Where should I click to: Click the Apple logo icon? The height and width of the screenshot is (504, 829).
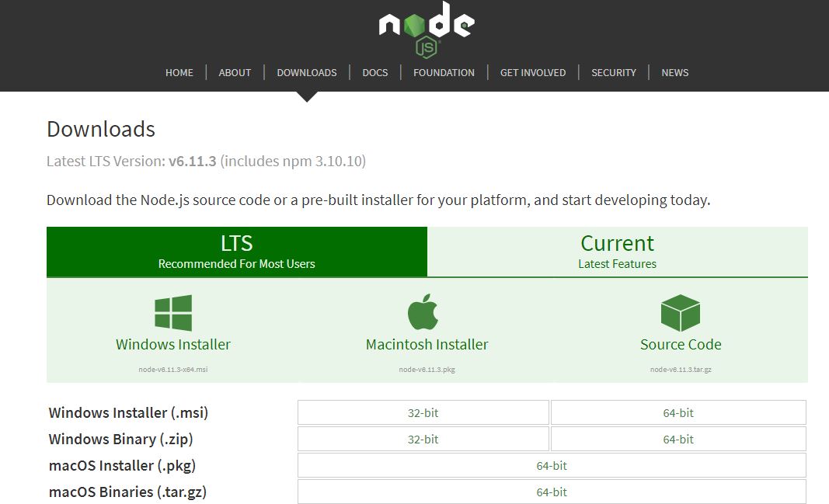point(423,311)
